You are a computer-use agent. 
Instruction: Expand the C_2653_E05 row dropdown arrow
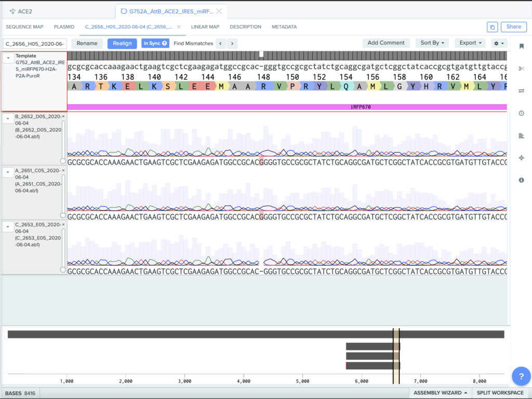point(8,227)
